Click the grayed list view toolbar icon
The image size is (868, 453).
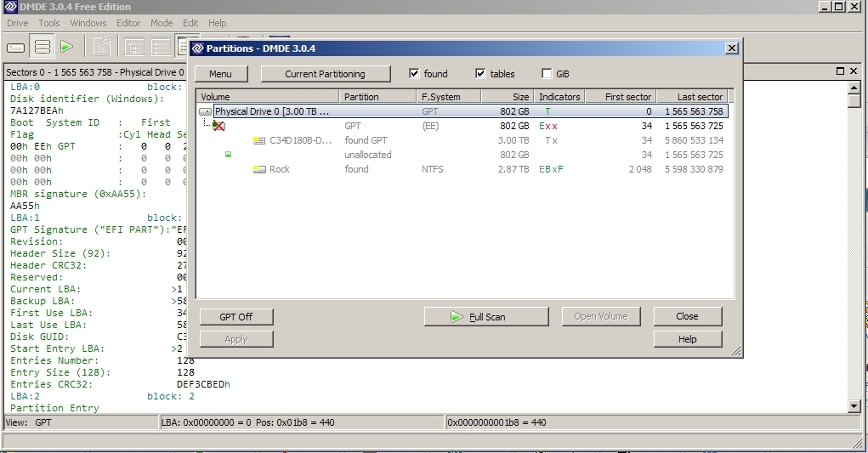pyautogui.click(x=160, y=48)
